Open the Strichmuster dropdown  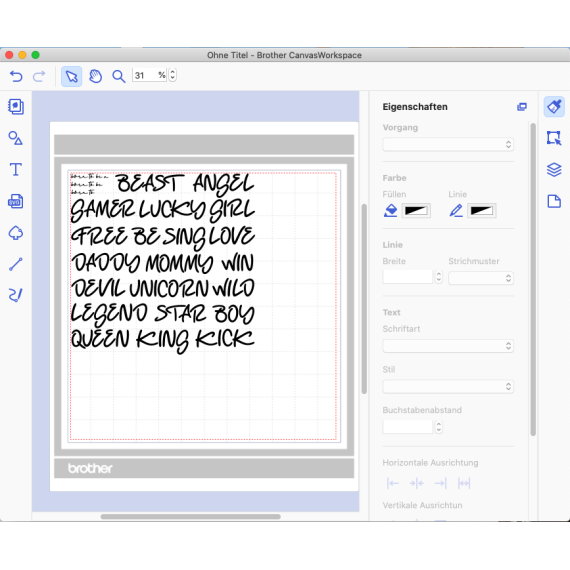click(x=481, y=278)
